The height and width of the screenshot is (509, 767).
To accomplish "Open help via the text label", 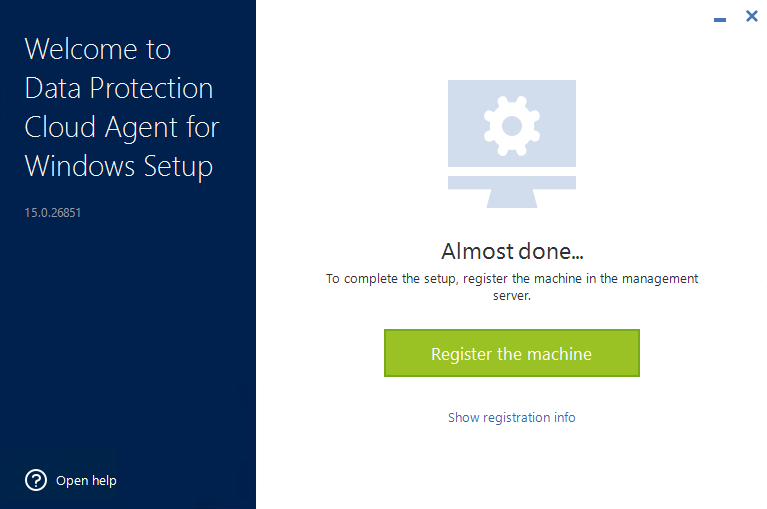I will [x=86, y=481].
